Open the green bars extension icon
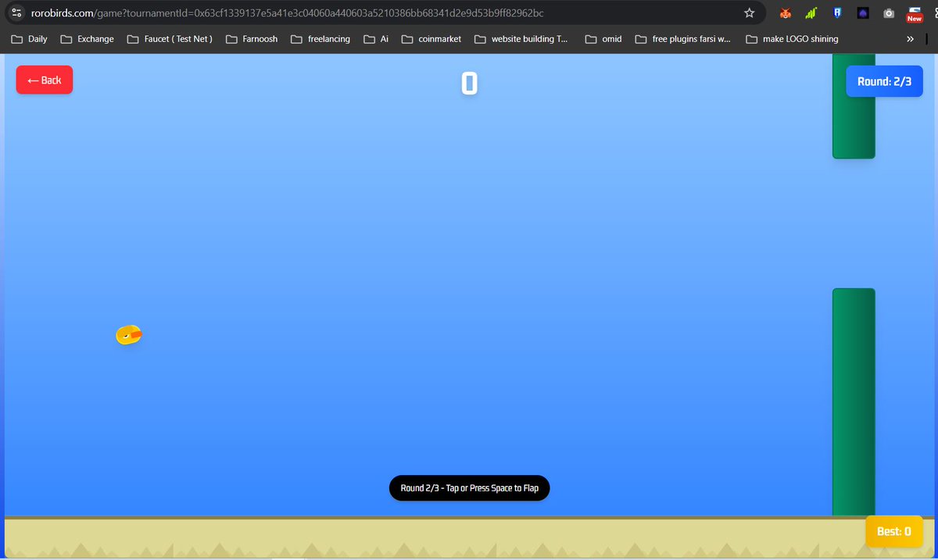Viewport: 938px width, 560px height. 811,12
